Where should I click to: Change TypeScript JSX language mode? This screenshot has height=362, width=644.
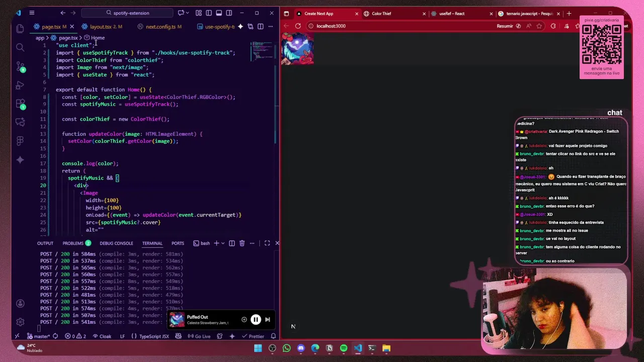pos(150,336)
